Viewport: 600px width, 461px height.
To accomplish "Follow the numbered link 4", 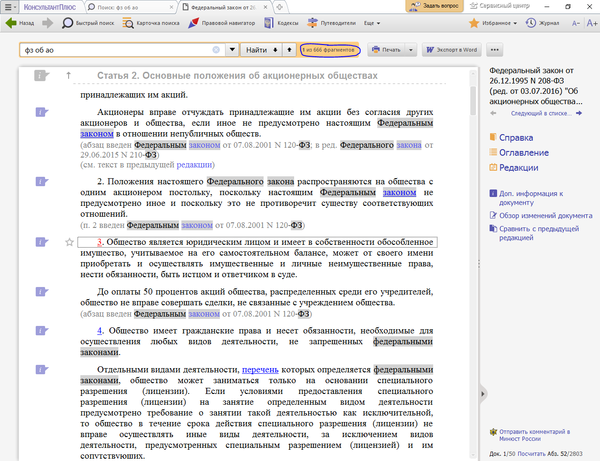I will click(x=99, y=331).
